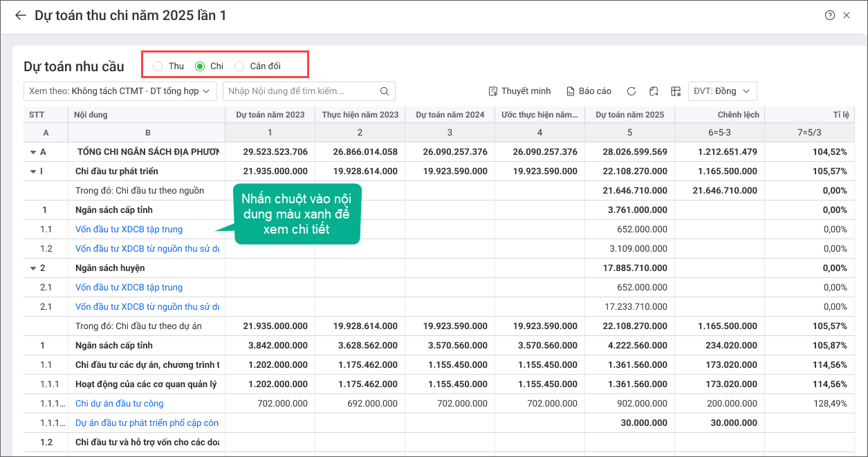Open Dự án đầu tư phát triển phổ cập link
Screen dimensions: 868x457
147,423
